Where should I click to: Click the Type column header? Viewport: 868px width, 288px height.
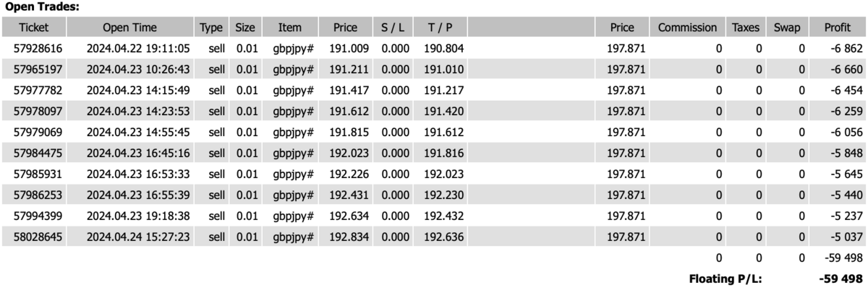(212, 27)
